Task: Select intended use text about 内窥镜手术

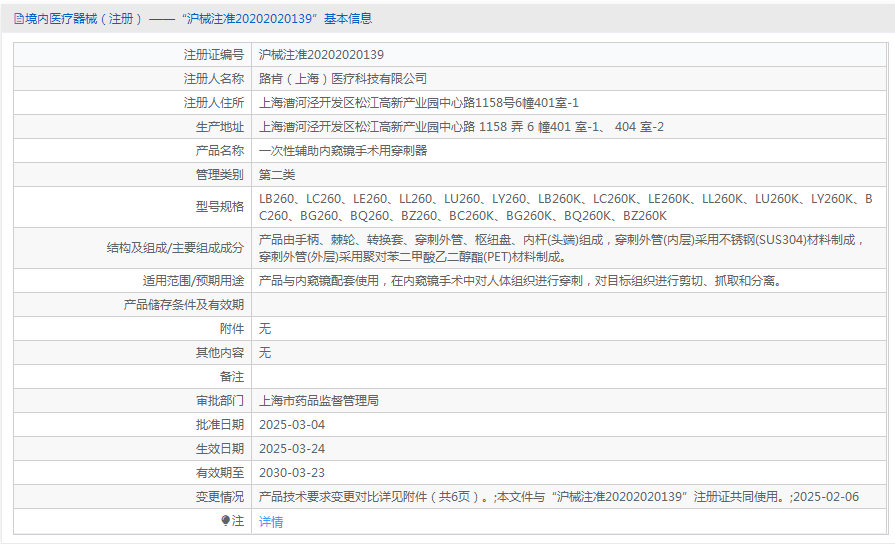Action: click(521, 281)
